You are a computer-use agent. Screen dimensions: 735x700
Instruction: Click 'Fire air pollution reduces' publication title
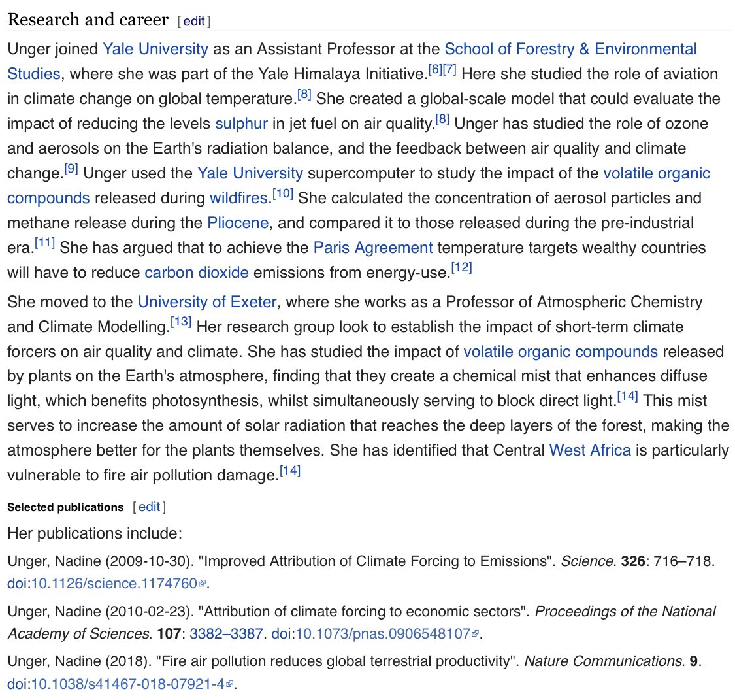tap(335, 661)
